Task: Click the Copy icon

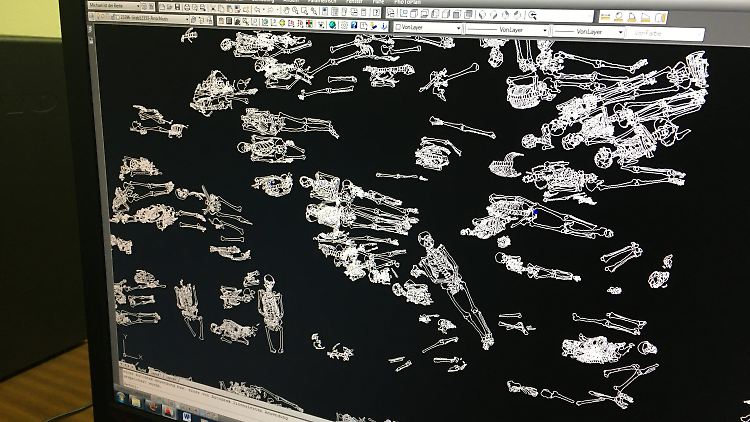Action: click(x=221, y=9)
